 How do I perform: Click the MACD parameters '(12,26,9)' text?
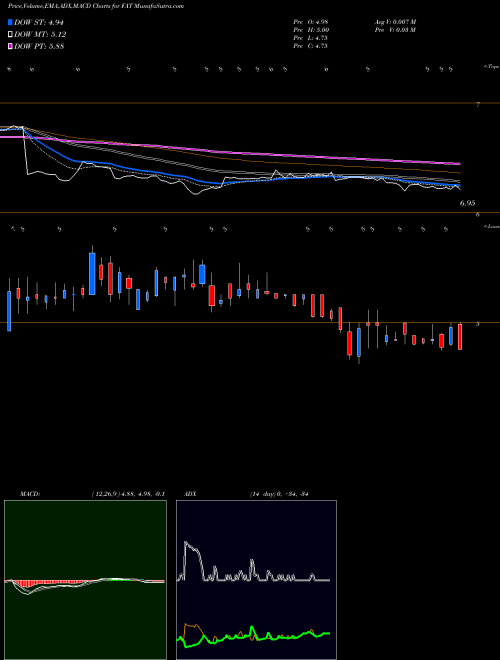[x=105, y=494]
